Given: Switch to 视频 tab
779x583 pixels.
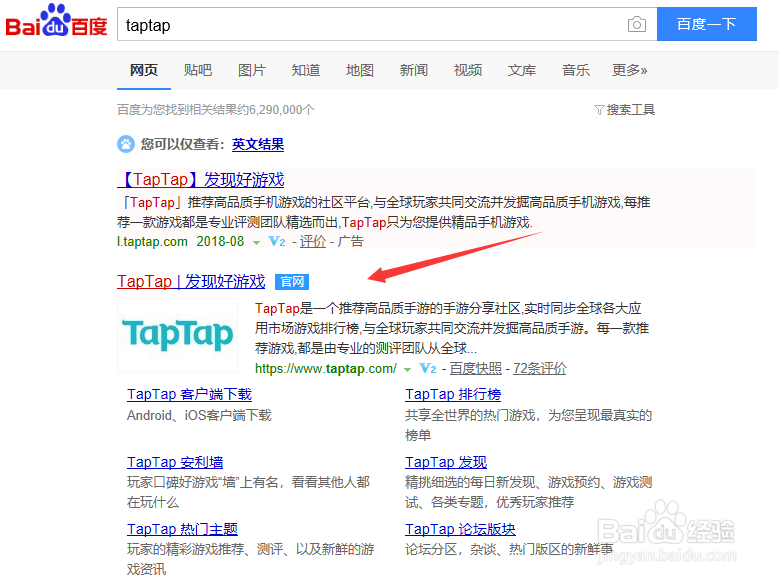Looking at the screenshot, I should (468, 70).
